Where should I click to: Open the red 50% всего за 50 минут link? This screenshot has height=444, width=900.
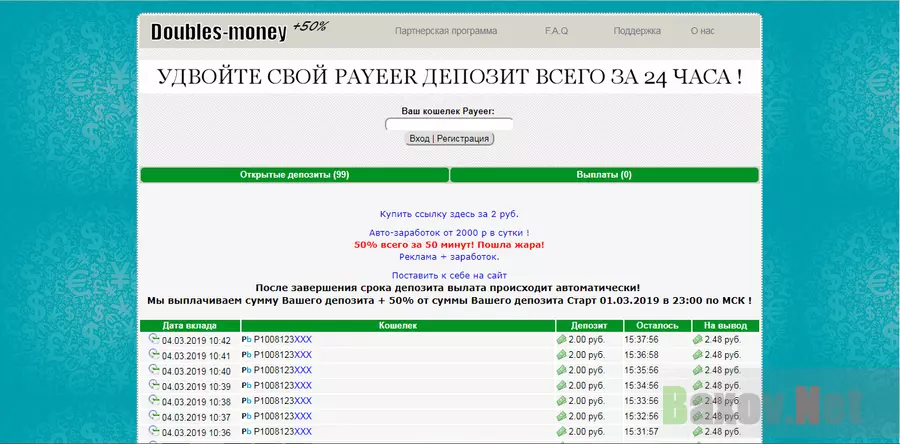(449, 245)
